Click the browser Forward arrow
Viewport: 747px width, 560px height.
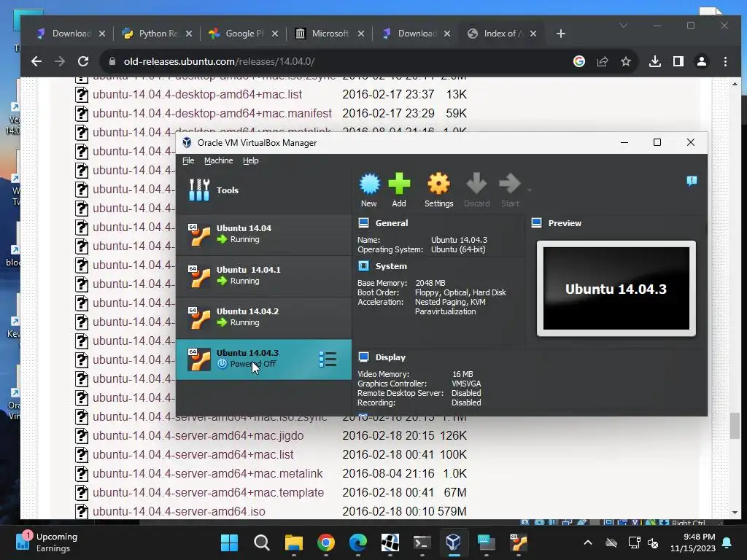[60, 61]
